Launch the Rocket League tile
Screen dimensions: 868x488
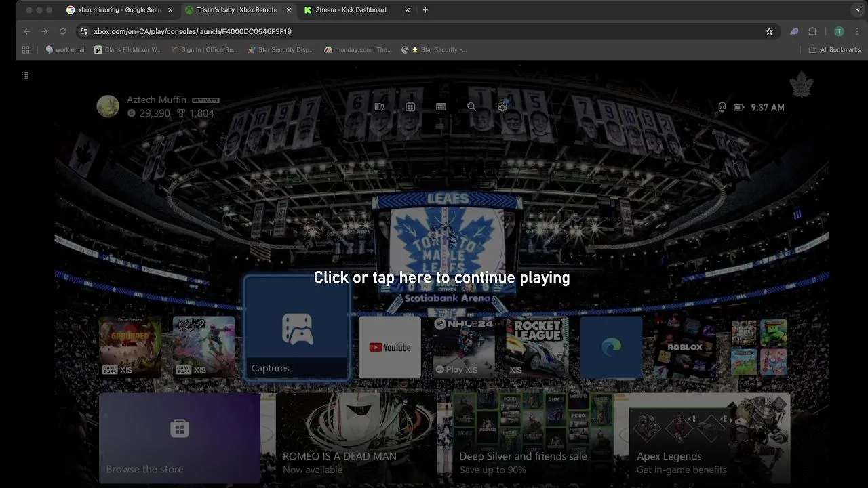(x=537, y=347)
